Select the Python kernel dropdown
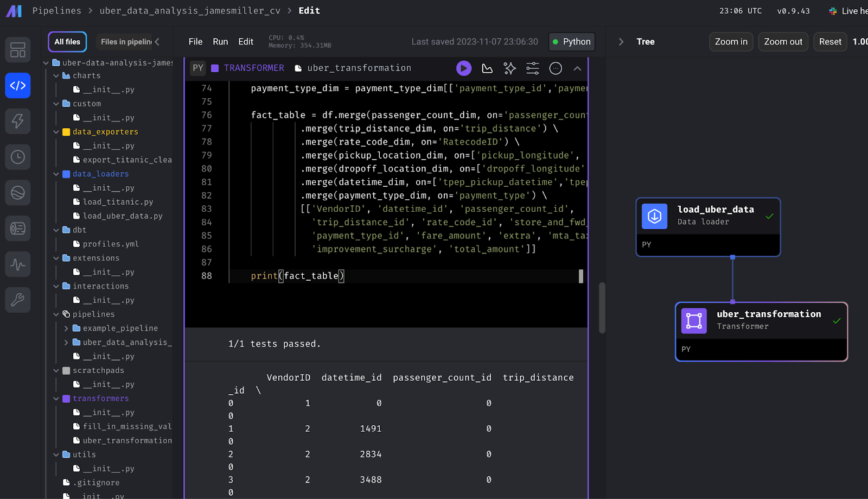The height and width of the screenshot is (499, 868). coord(571,42)
